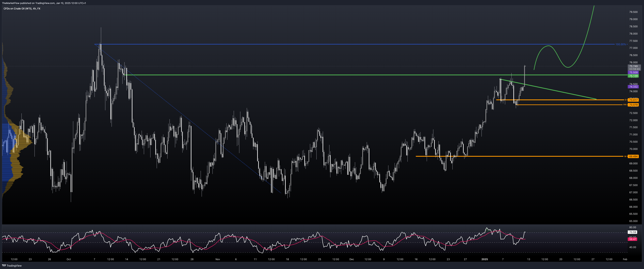The width and height of the screenshot is (644, 269).
Task: Select the green price label 75.139
Action: 633,76
